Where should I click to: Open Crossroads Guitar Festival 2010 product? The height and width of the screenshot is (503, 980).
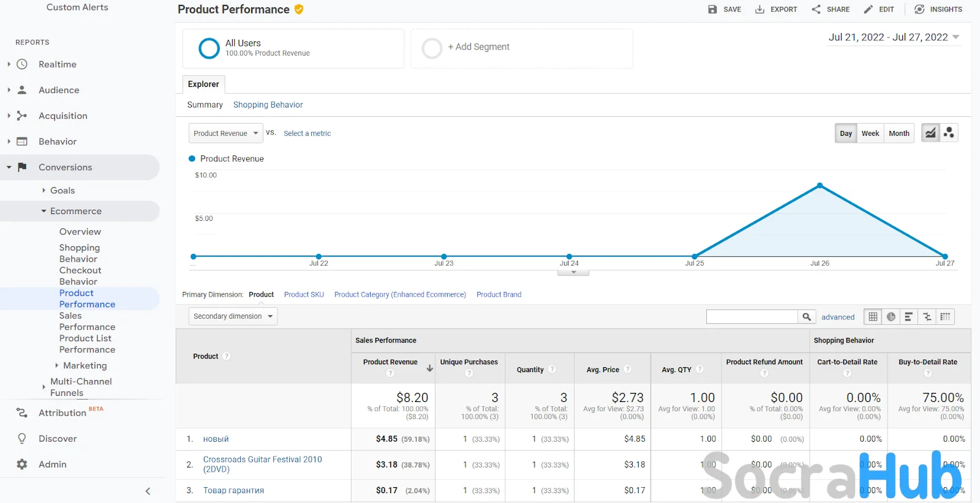point(262,464)
